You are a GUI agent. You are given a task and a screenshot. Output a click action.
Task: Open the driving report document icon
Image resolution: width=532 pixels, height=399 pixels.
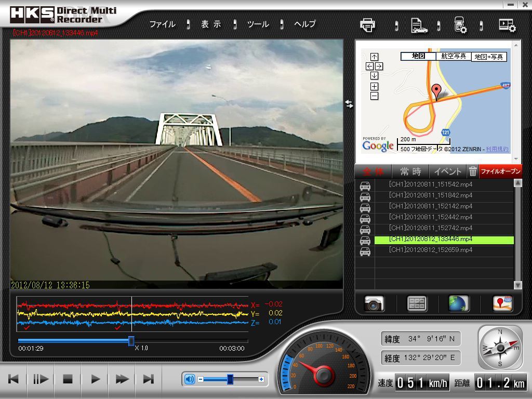419,25
